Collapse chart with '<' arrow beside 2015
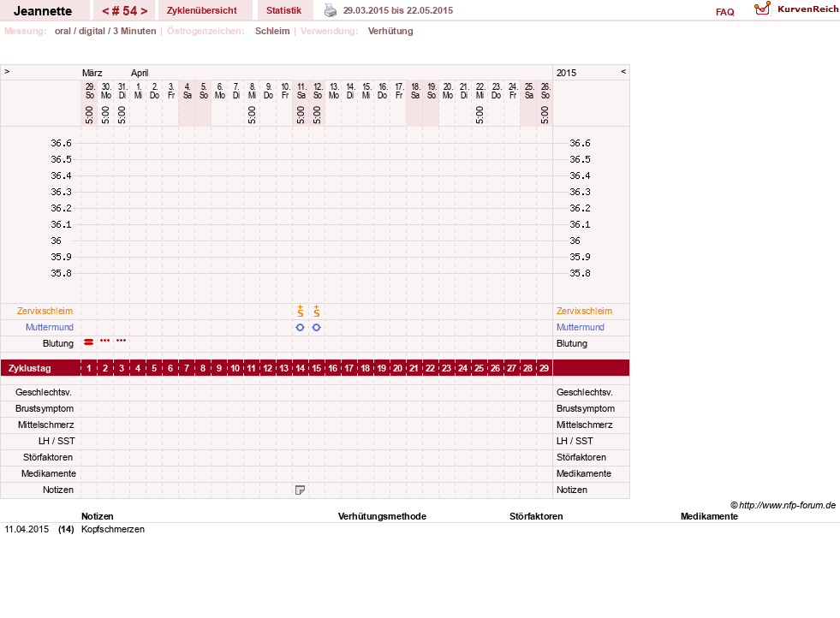 [623, 71]
